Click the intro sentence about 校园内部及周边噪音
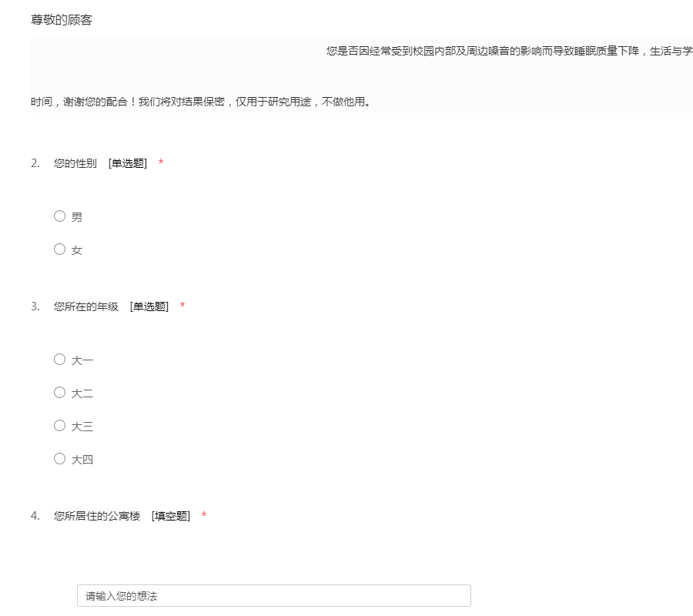Screen dimensions: 693x616 [508, 51]
